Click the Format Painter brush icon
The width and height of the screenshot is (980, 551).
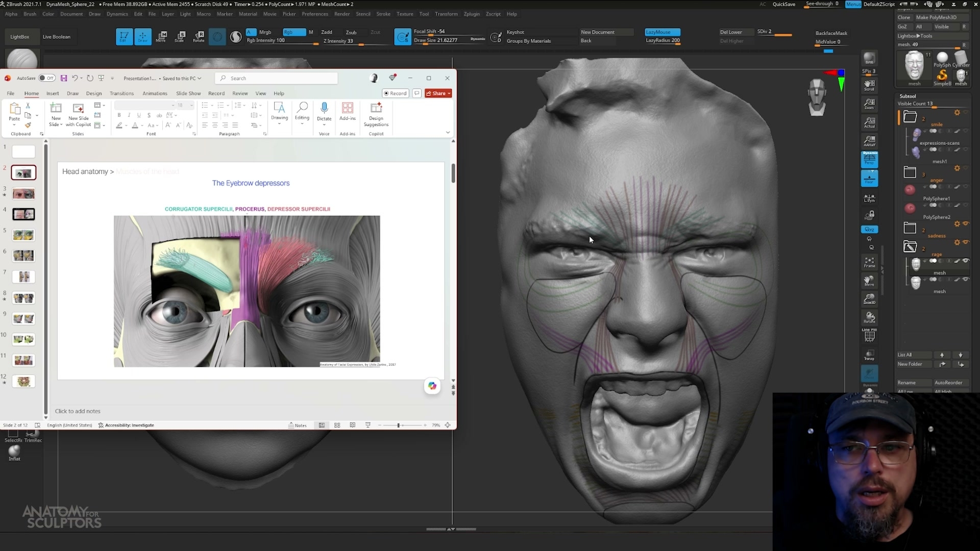(28, 125)
